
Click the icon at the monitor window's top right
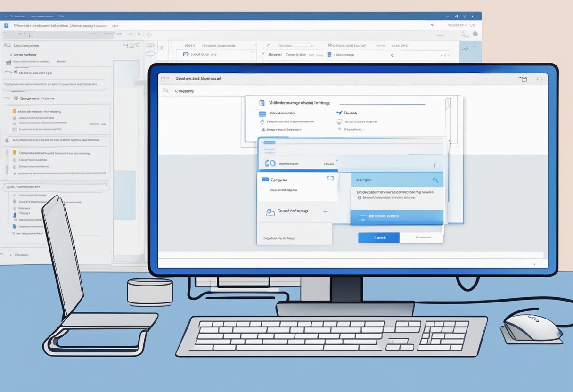(x=523, y=80)
